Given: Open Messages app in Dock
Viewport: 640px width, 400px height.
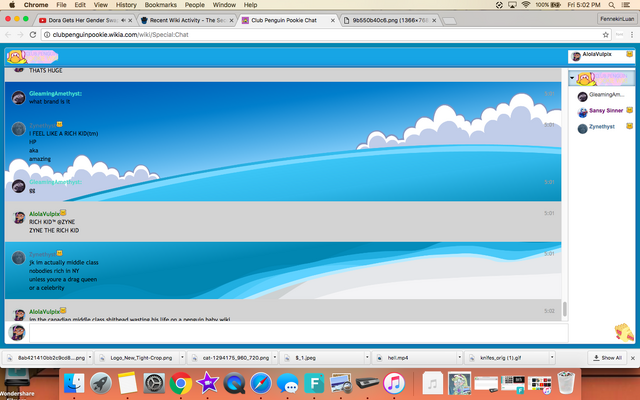Looking at the screenshot, I should (287, 383).
